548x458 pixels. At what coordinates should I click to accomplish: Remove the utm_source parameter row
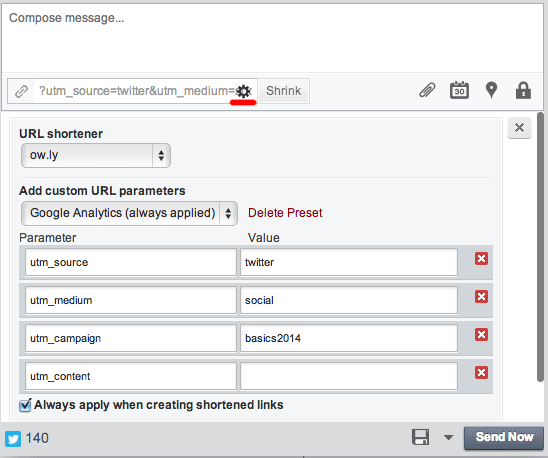(x=481, y=259)
